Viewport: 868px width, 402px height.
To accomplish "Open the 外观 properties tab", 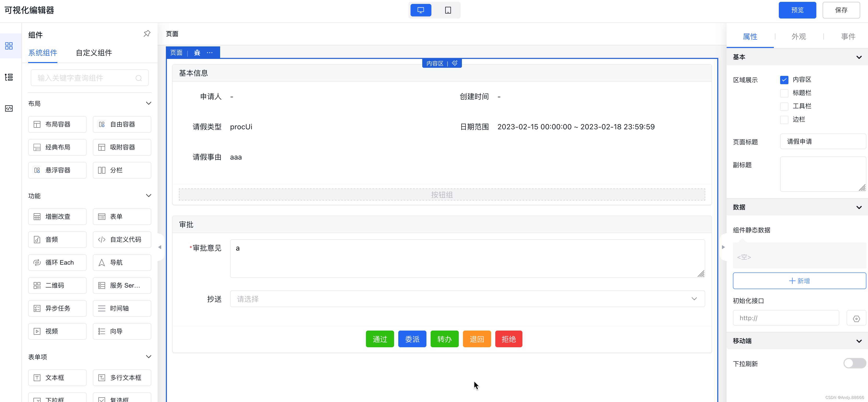I will click(x=798, y=37).
